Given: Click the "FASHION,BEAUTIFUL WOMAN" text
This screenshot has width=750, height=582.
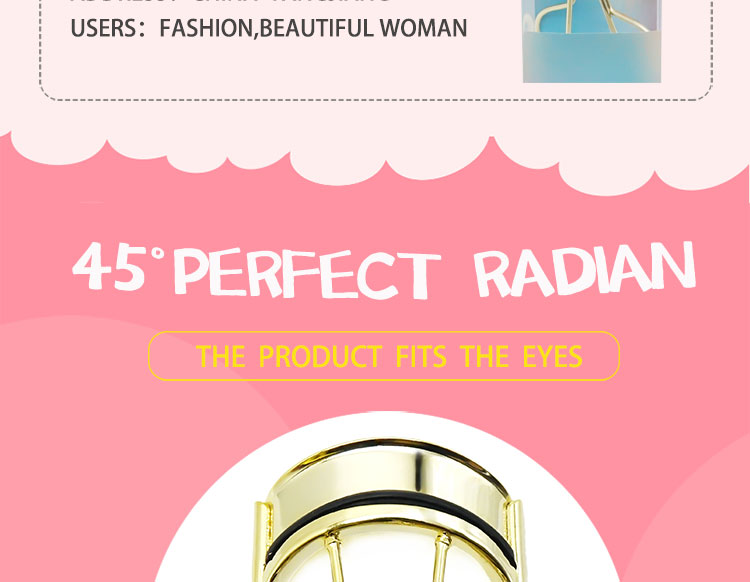Looking at the screenshot, I should [x=313, y=28].
